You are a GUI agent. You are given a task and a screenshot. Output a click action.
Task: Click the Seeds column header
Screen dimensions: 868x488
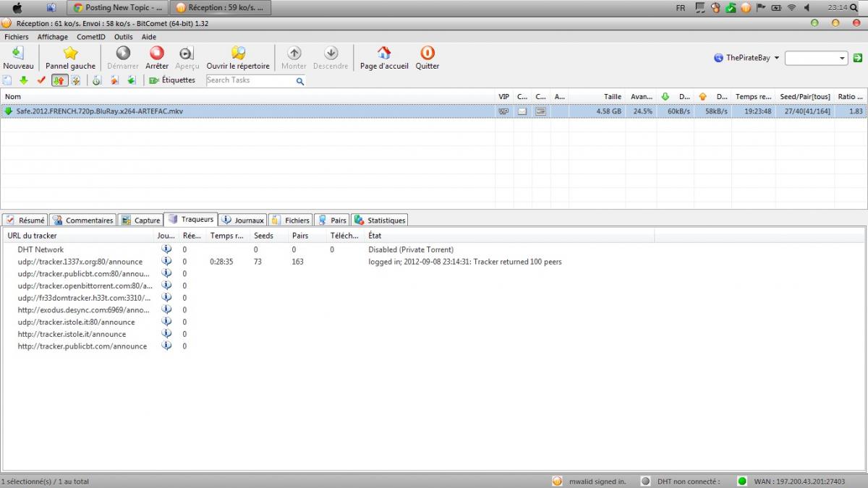(x=264, y=236)
